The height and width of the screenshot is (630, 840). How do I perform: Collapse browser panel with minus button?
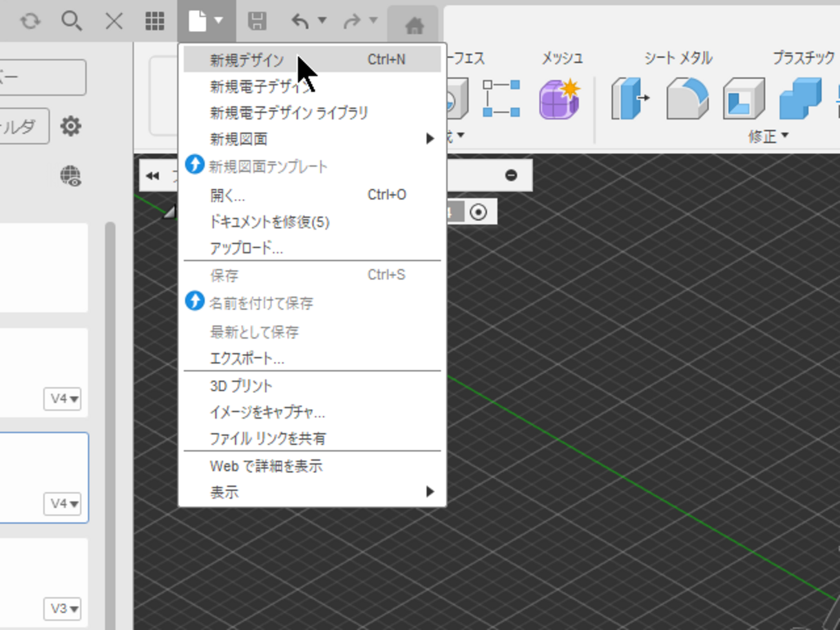(x=511, y=175)
